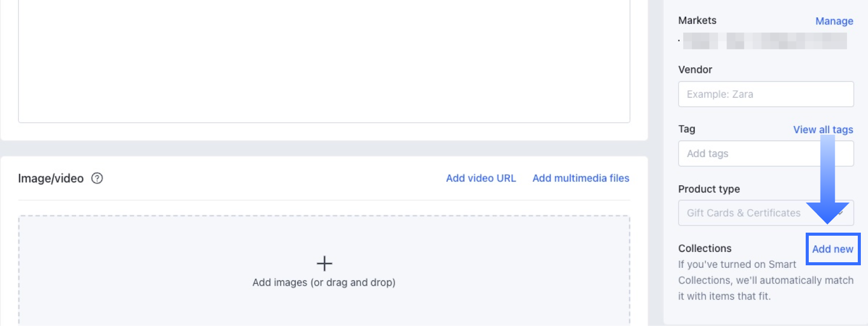Click the Markets label
Viewport: 868px width, 326px height.
(x=697, y=20)
